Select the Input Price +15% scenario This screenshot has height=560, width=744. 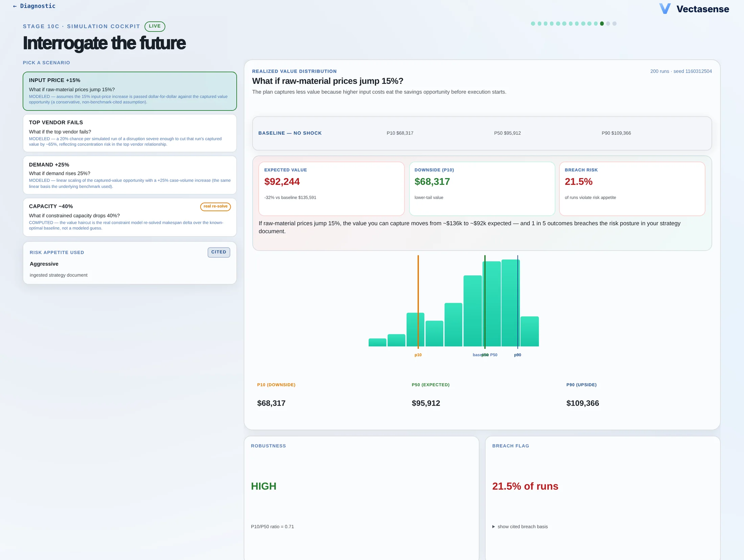pyautogui.click(x=130, y=91)
